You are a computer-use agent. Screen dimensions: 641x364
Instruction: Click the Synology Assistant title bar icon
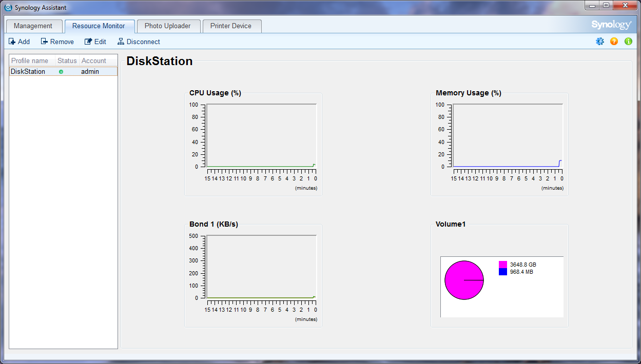pos(8,8)
